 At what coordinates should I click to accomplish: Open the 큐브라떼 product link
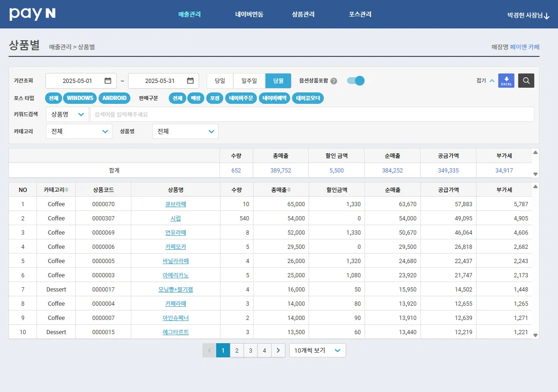tap(175, 204)
